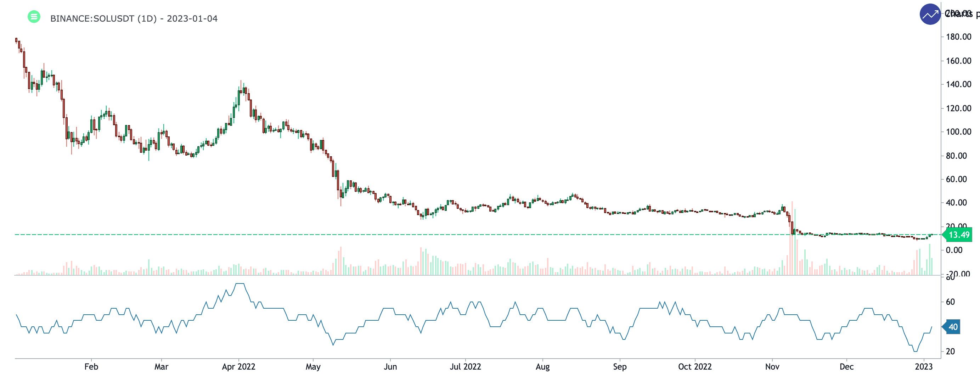The width and height of the screenshot is (980, 382).
Task: Click the green 13.49 current price tag
Action: coord(958,235)
